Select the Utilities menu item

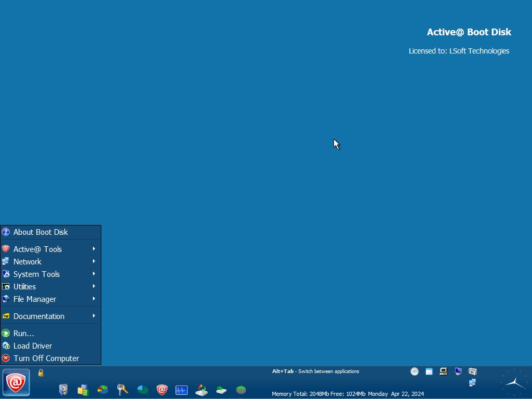coord(24,287)
